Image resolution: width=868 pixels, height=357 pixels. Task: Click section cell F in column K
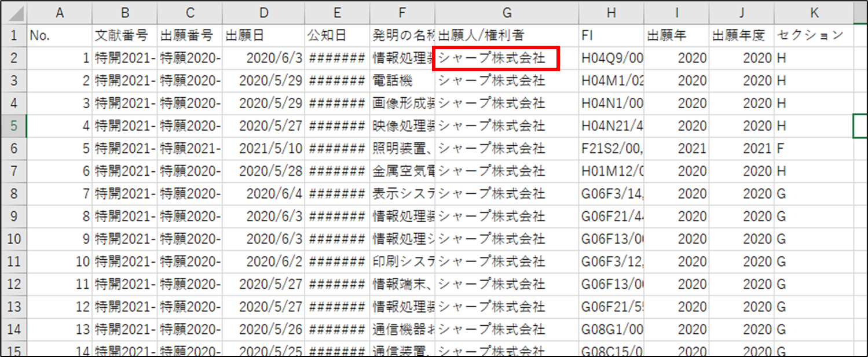814,149
